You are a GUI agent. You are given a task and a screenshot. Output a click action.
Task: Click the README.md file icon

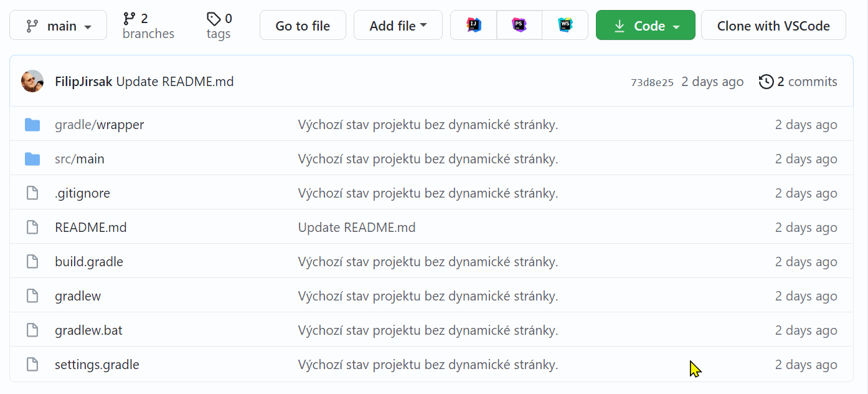(32, 228)
